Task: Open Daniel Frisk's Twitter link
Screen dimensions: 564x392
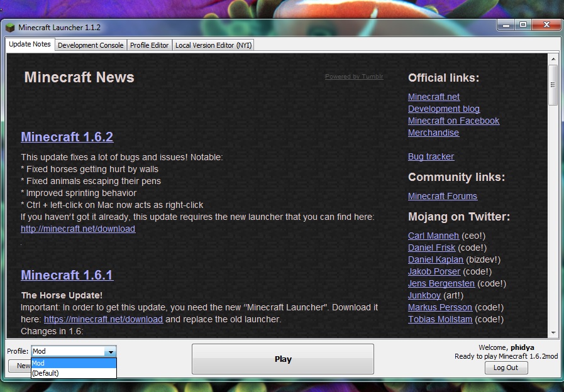Action: (431, 248)
